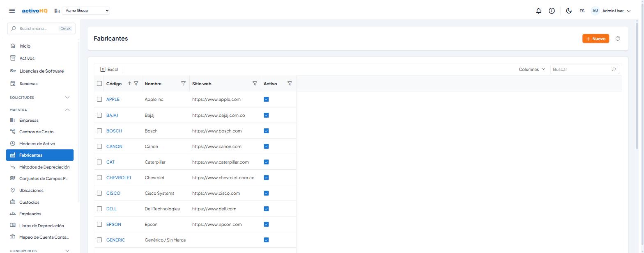
Task: Sort ascending arrow on Código column
Action: 129,84
